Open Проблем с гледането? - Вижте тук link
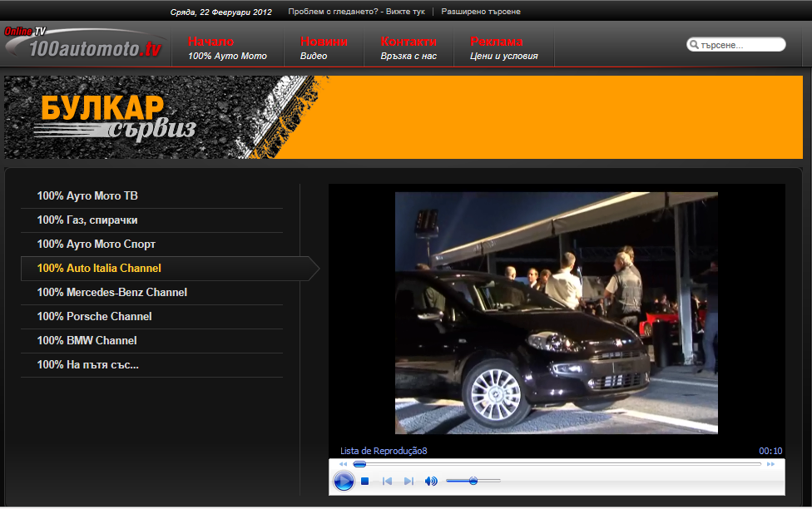 click(356, 12)
